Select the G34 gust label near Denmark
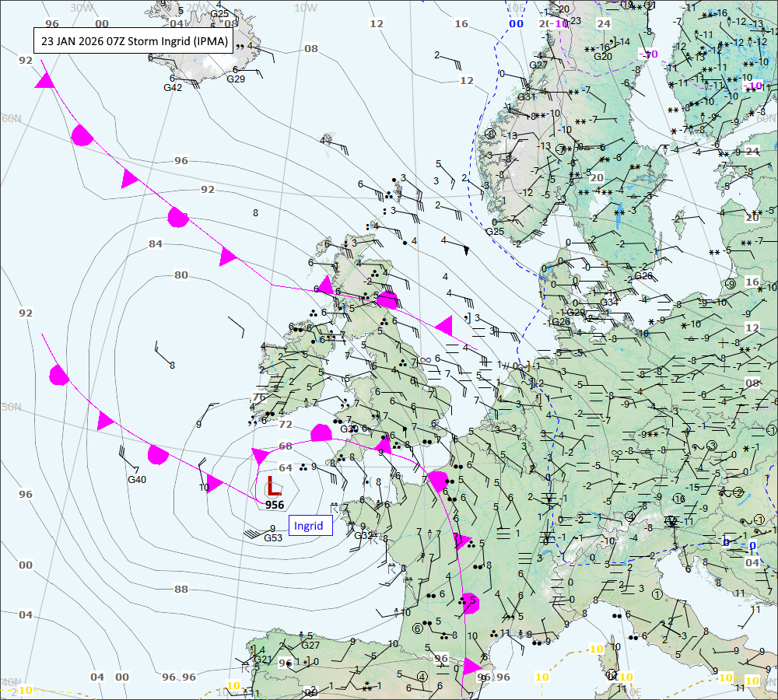 coord(609,302)
